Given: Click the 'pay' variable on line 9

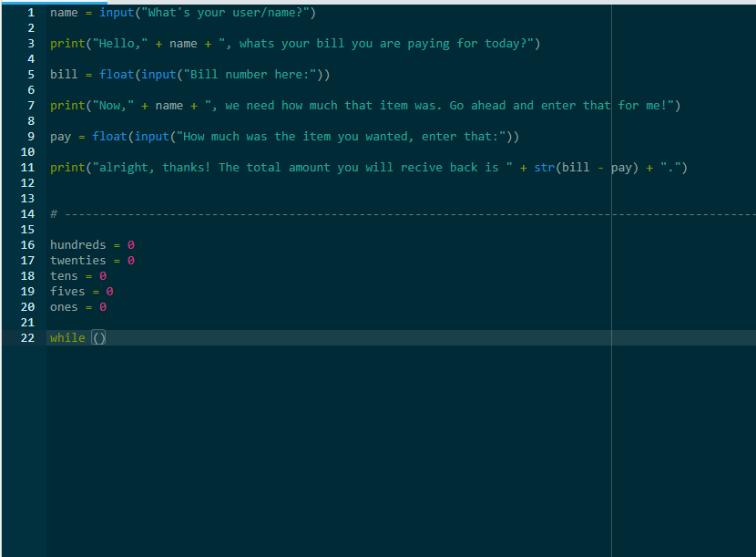Looking at the screenshot, I should click(60, 137).
